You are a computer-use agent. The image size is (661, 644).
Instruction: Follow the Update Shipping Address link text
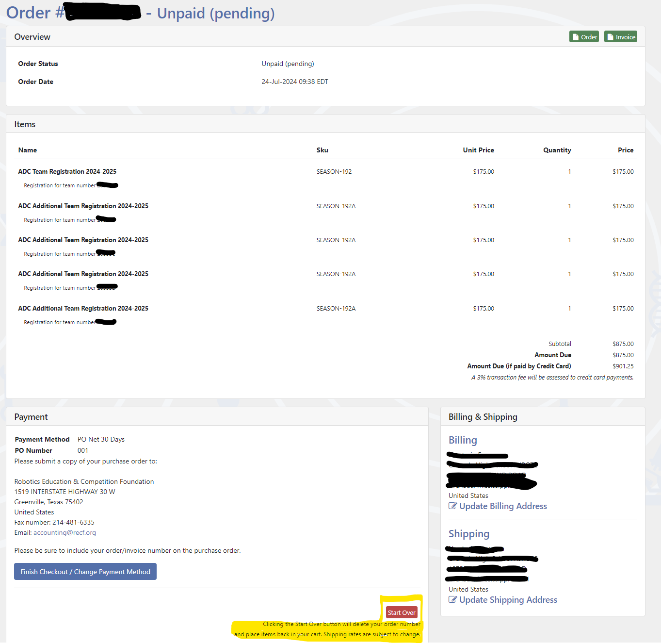pos(508,600)
